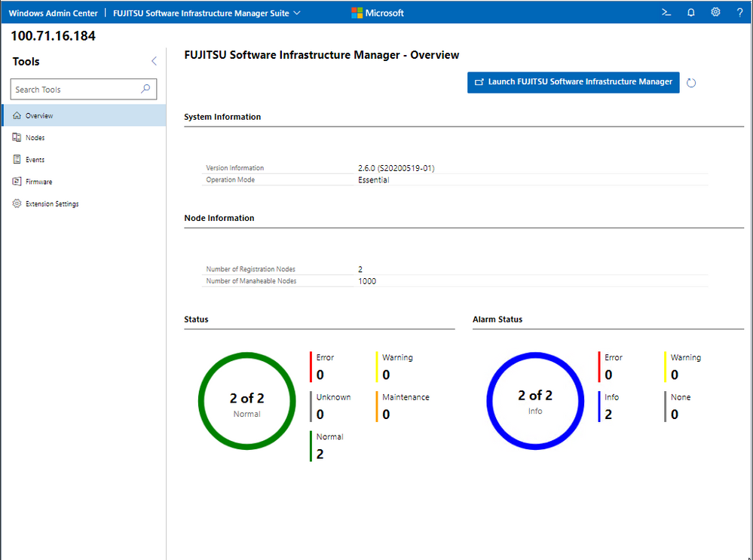Click the Microsoft logo
The height and width of the screenshot is (560, 753).
pyautogui.click(x=377, y=13)
